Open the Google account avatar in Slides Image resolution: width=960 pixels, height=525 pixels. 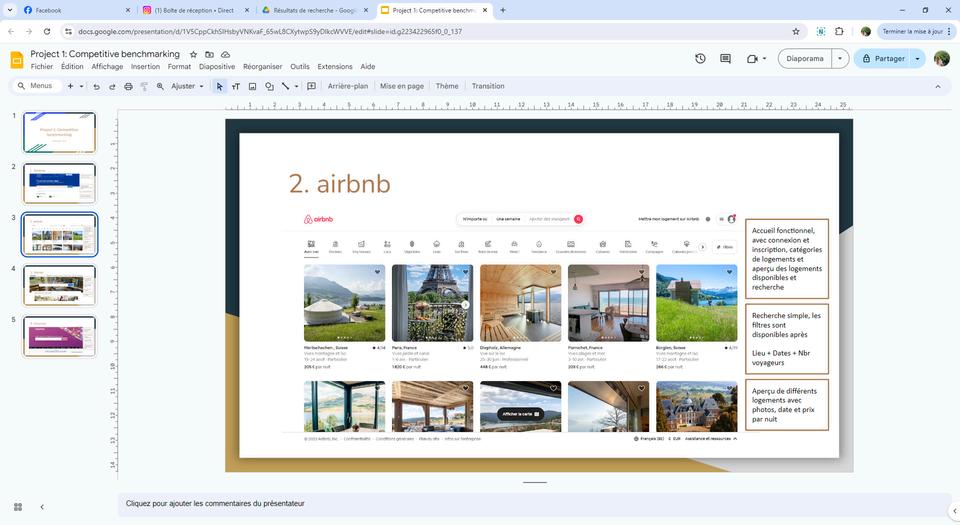[942, 59]
